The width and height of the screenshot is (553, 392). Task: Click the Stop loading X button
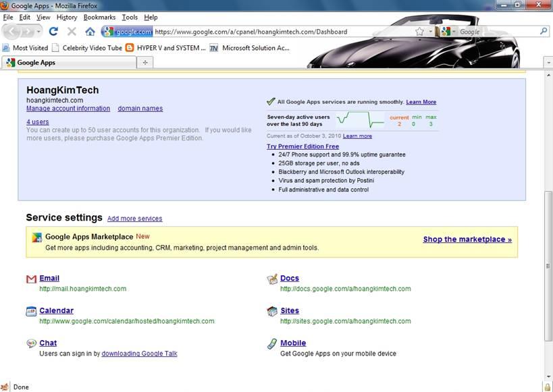point(72,32)
